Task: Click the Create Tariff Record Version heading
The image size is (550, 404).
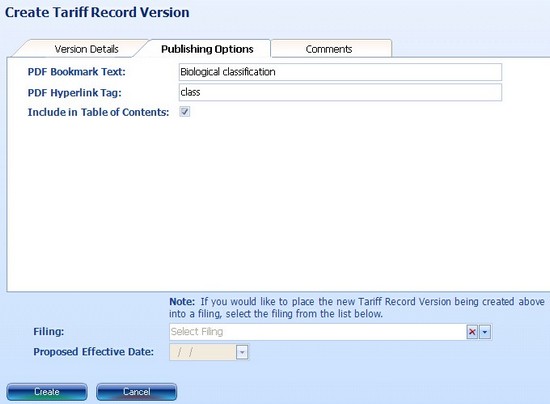Action: coord(97,12)
